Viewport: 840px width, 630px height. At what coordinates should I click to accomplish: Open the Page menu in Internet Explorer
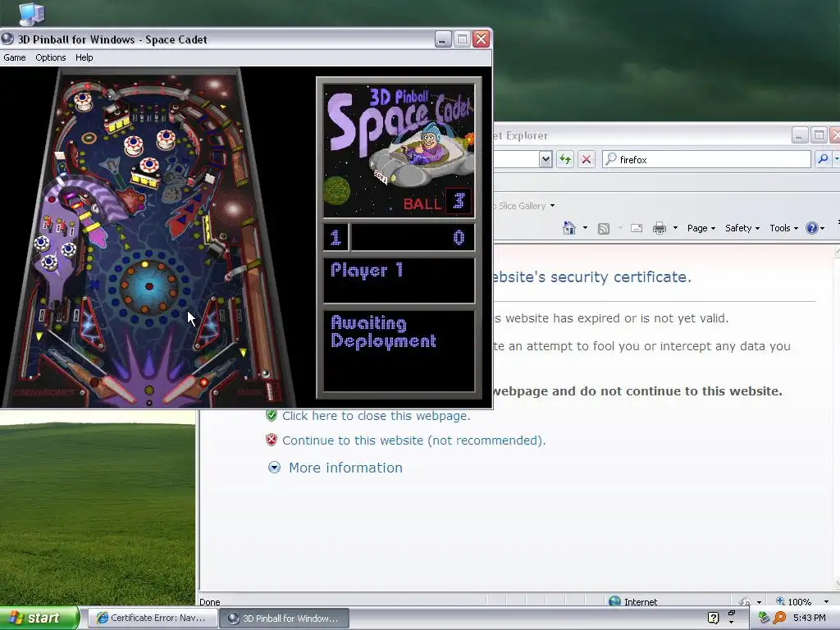coord(701,228)
